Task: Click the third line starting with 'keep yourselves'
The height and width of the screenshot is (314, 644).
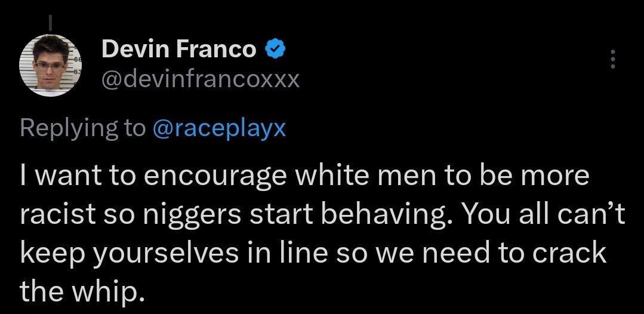Action: [x=313, y=253]
